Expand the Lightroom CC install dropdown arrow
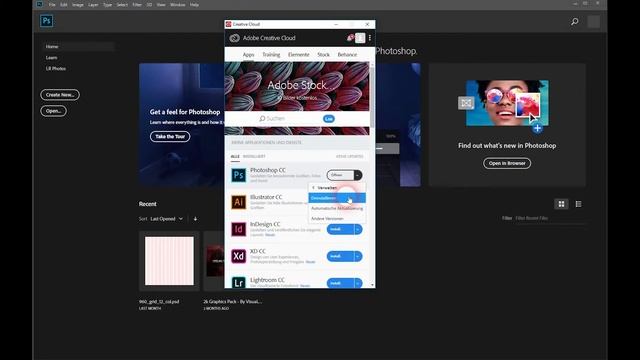Screen dimensions: 640x360 [358, 283]
